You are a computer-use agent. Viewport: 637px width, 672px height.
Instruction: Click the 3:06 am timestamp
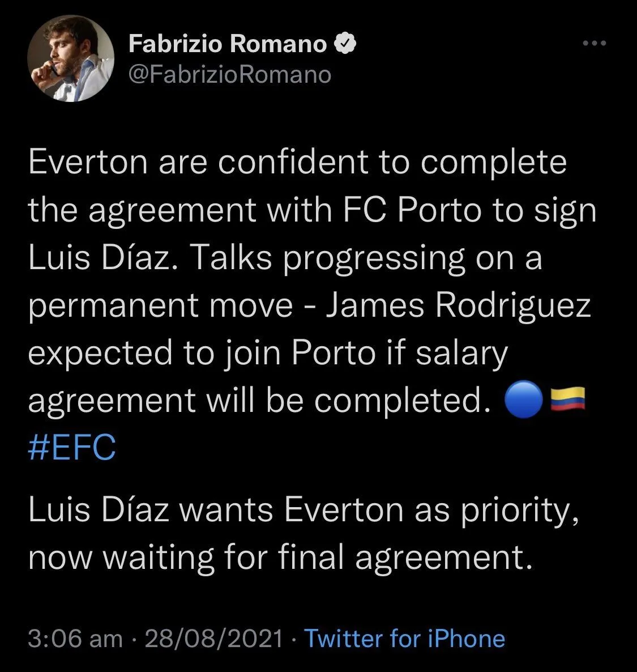(75, 639)
